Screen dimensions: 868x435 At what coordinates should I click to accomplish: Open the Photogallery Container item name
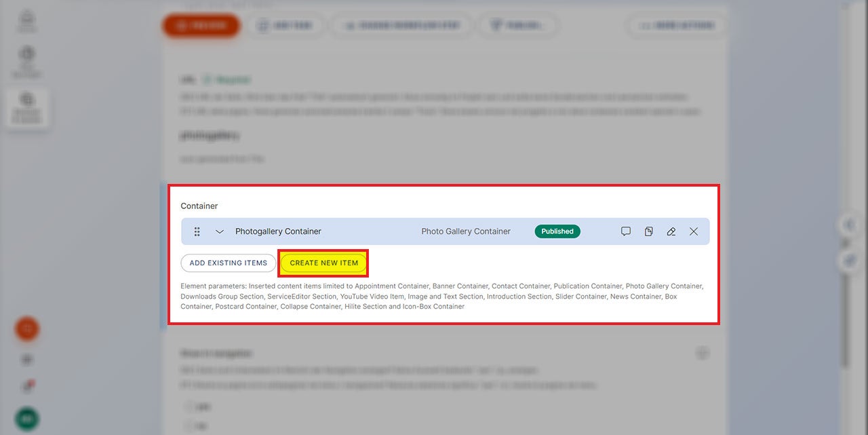point(278,231)
